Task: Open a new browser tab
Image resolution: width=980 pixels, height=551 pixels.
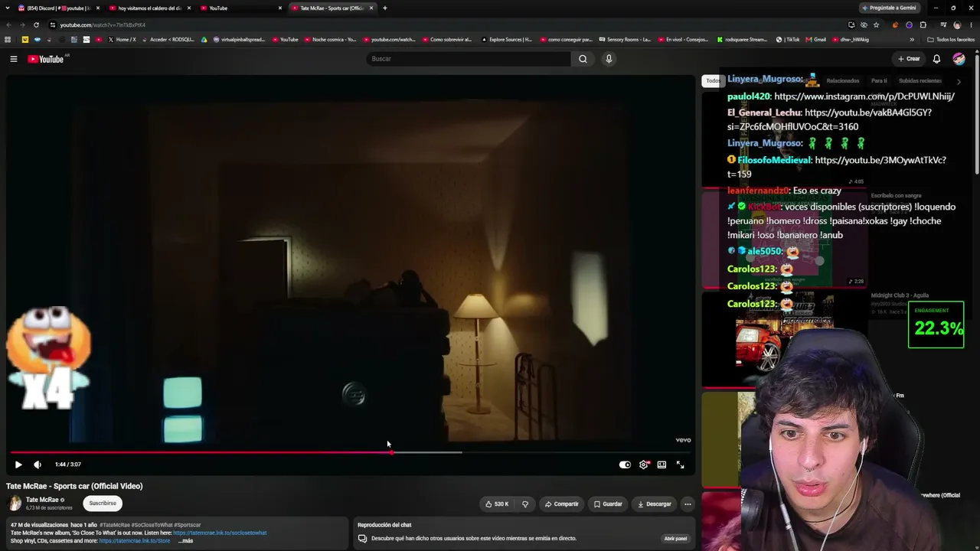Action: pos(384,8)
